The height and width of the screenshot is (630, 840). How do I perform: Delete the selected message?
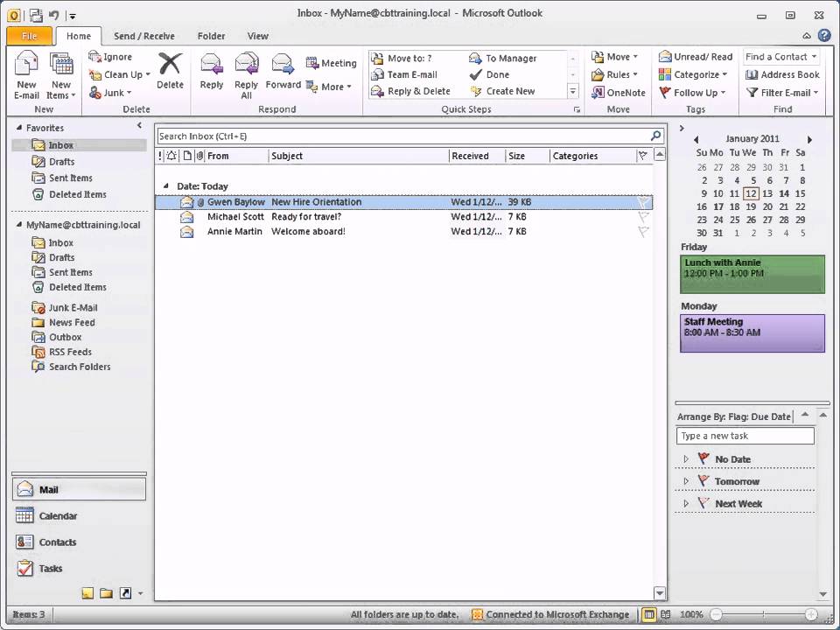[170, 71]
